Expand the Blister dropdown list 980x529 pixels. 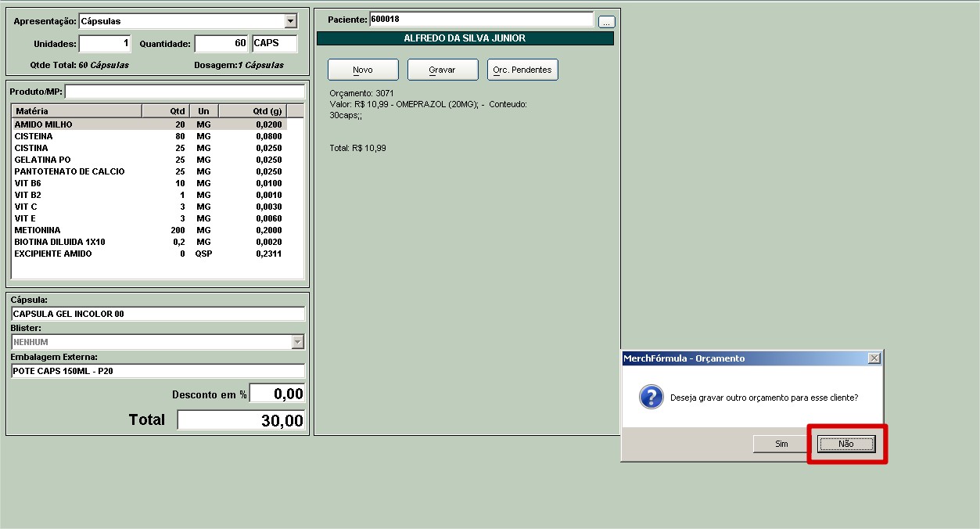coord(297,342)
